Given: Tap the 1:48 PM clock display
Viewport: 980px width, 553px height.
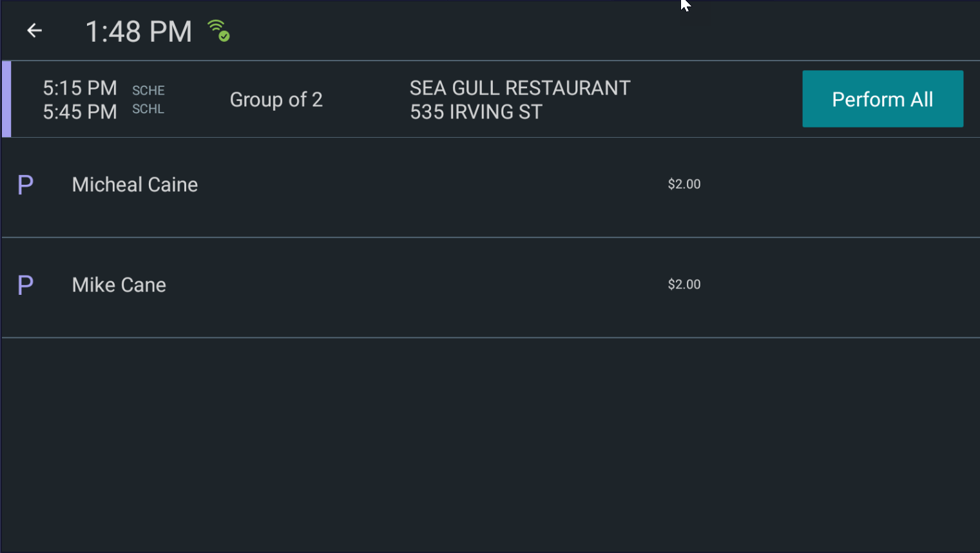Looking at the screenshot, I should 138,30.
